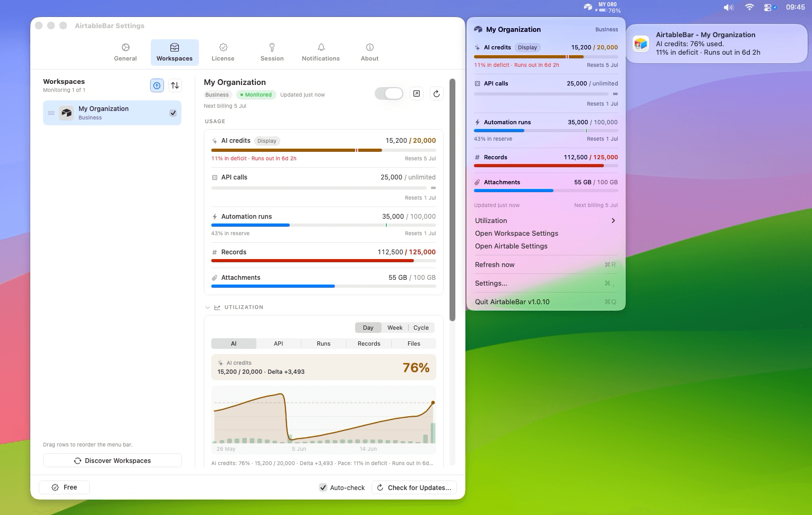Choose Refresh now in the dropdown

(546, 265)
